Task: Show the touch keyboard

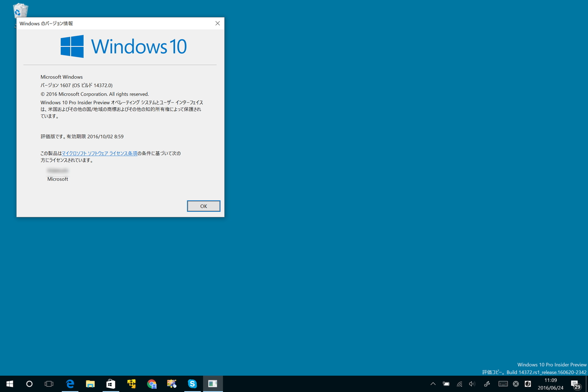Action: [x=503, y=384]
